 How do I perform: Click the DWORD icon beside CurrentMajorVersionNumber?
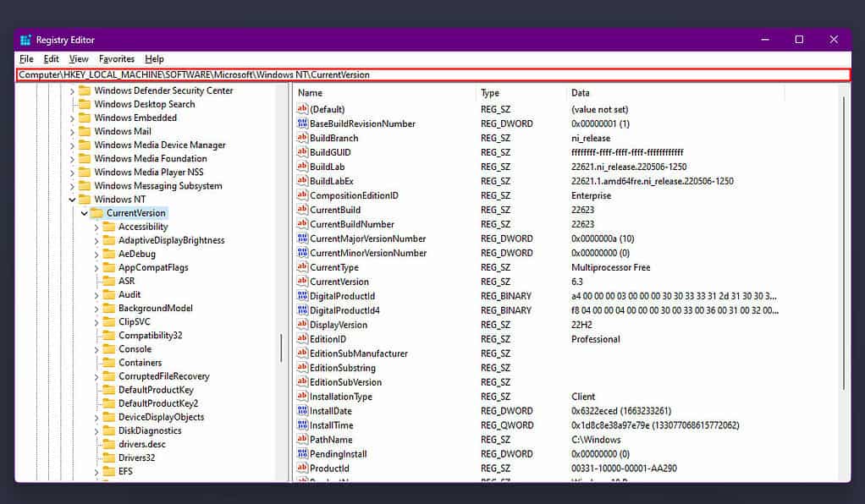click(x=302, y=238)
